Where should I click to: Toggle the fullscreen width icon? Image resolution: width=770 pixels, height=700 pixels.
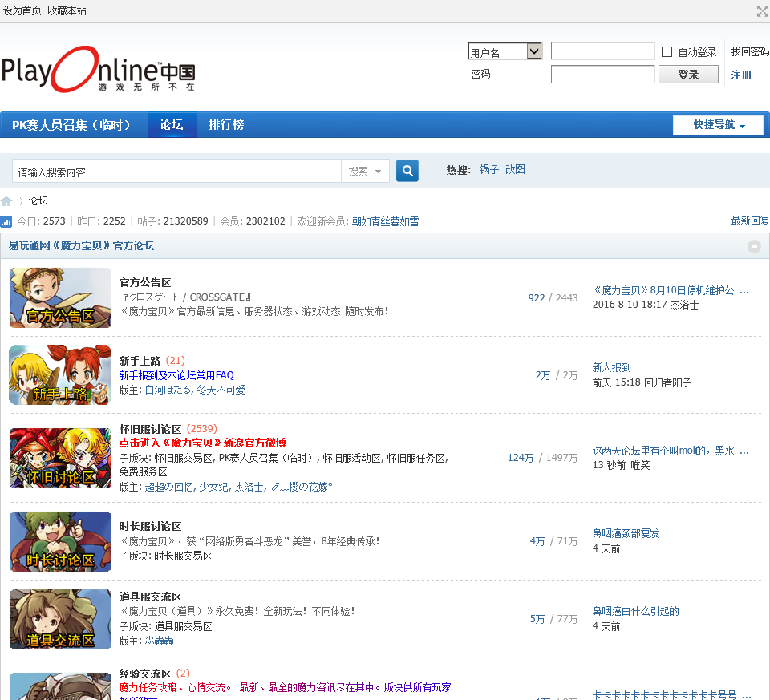tap(762, 10)
